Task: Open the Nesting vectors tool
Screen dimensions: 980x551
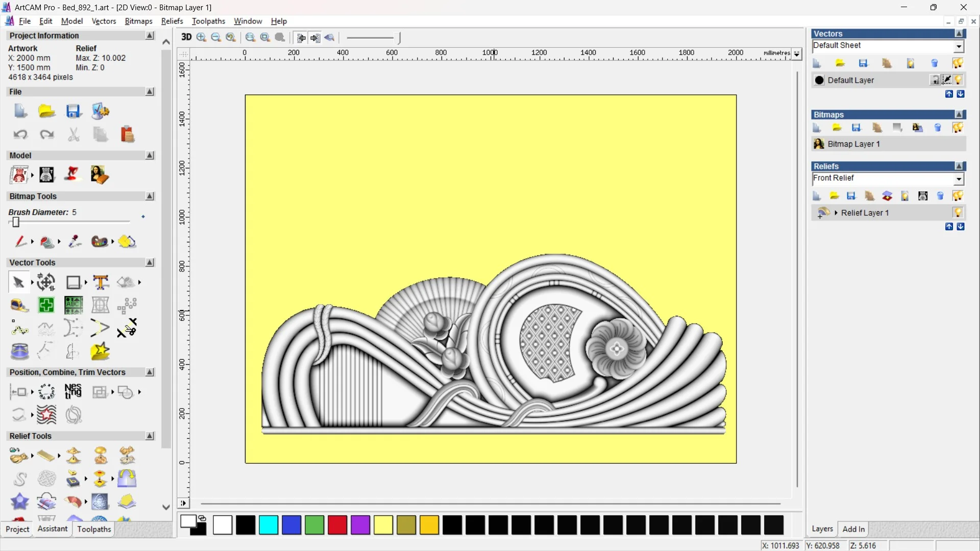Action: click(x=73, y=392)
